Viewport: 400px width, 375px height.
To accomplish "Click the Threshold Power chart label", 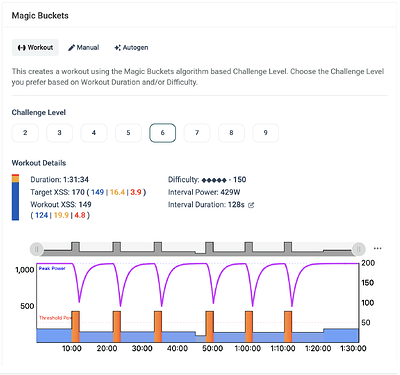I will pos(55,318).
